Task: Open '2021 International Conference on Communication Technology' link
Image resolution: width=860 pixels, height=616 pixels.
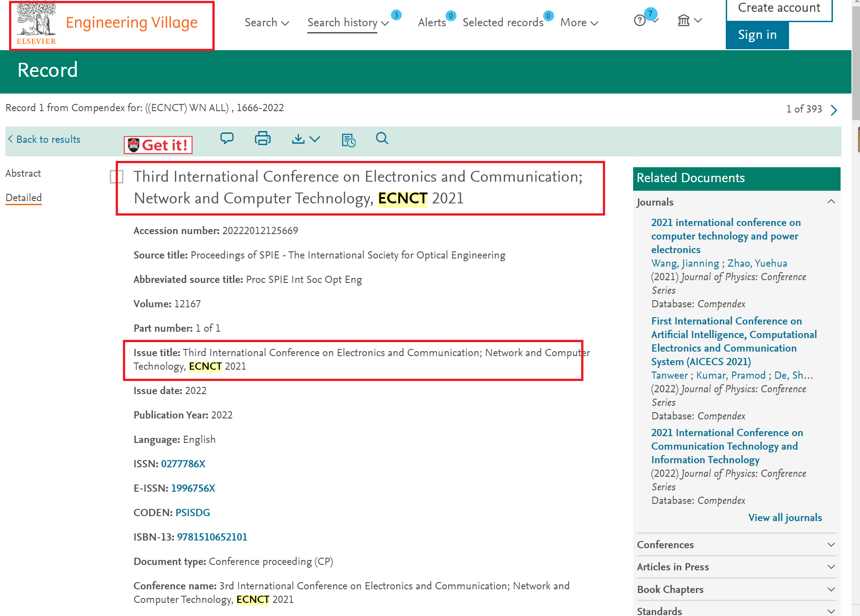Action: (727, 446)
